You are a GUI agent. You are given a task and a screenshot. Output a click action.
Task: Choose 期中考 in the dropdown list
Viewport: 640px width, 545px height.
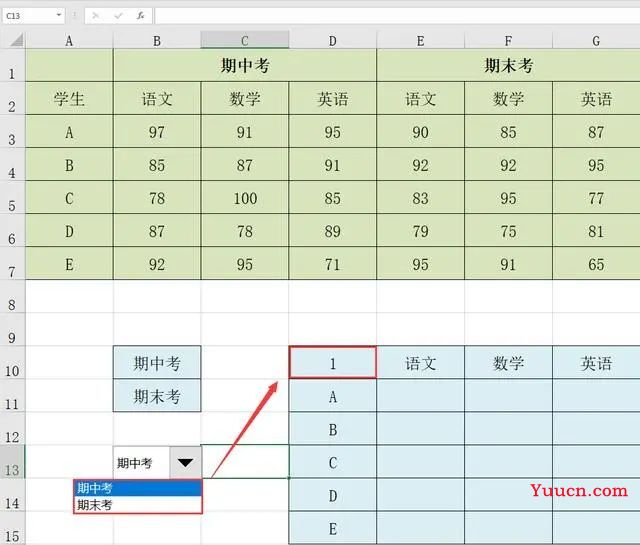138,488
